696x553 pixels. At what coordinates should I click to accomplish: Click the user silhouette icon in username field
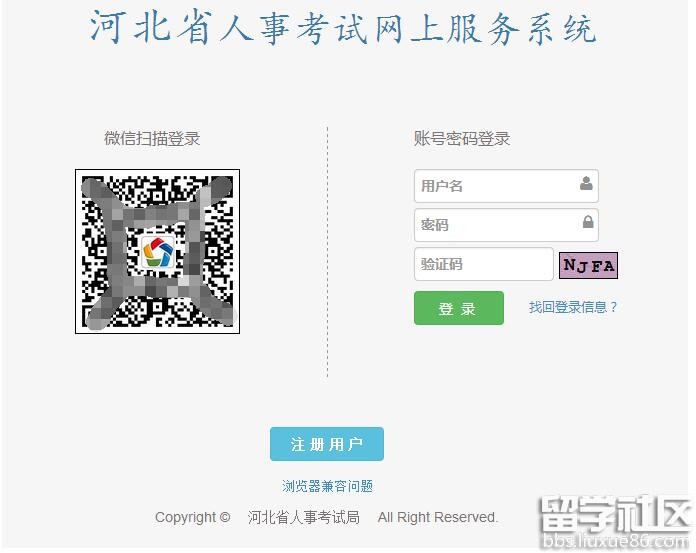[x=586, y=183]
